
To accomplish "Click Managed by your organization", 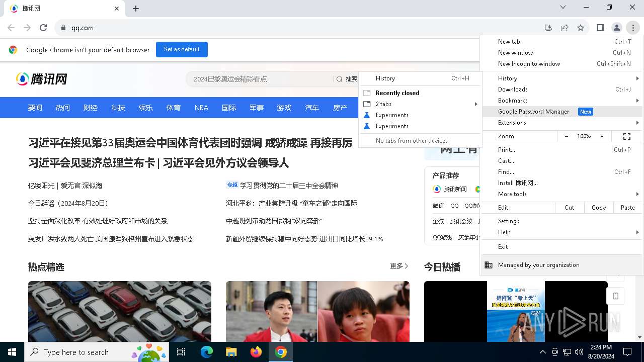I will (562, 265).
